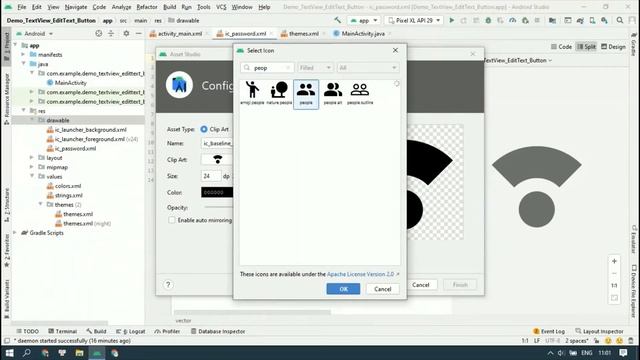Screen dimensions: 640x360
Task: Select the Clip Art radio button
Action: tap(204, 129)
